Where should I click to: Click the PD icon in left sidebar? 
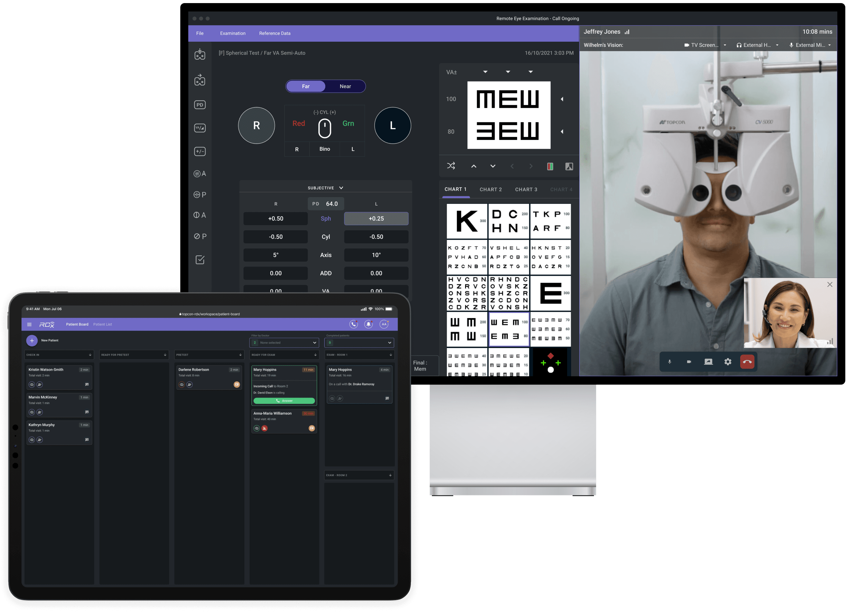[199, 105]
